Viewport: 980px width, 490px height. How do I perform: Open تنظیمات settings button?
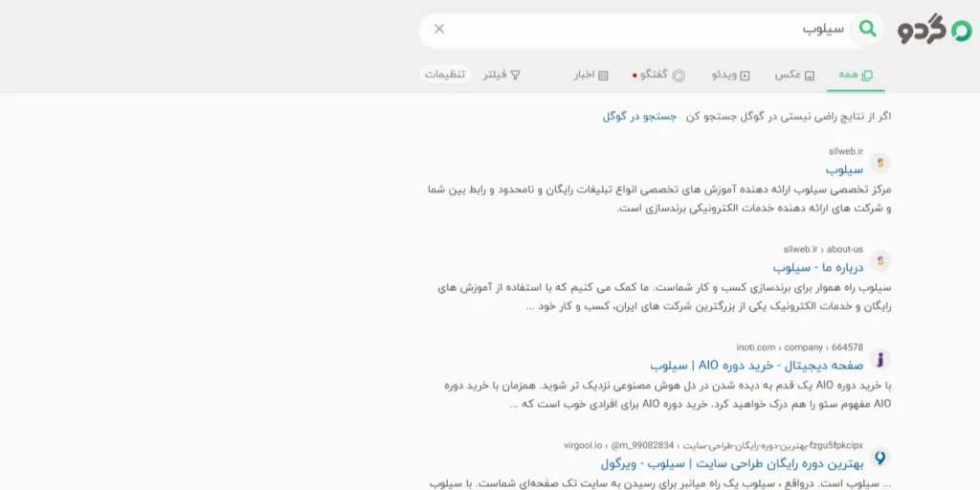pyautogui.click(x=445, y=75)
